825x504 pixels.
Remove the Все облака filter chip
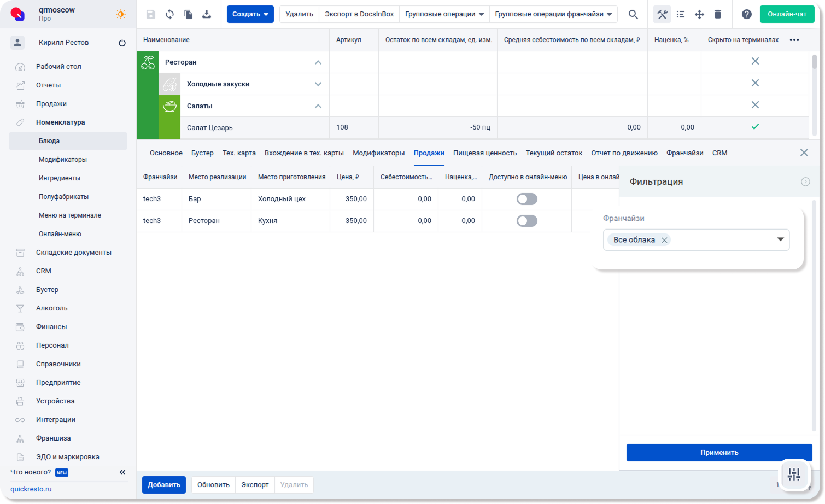[x=664, y=240]
